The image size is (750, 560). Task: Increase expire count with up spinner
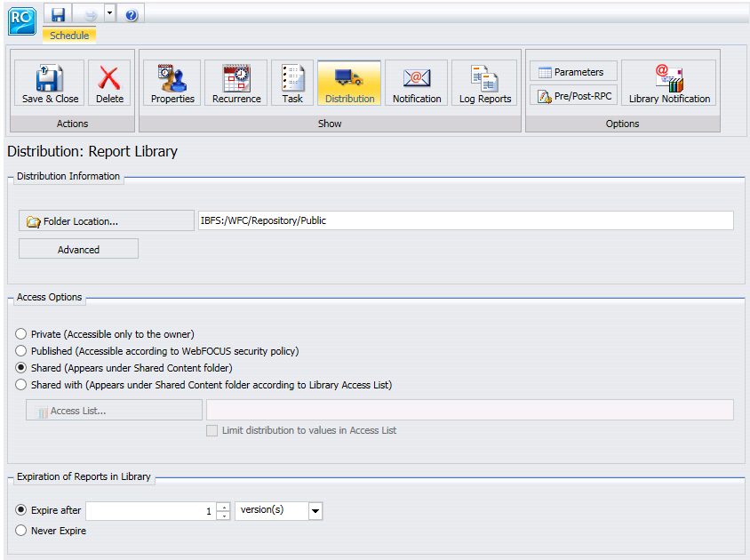(223, 507)
